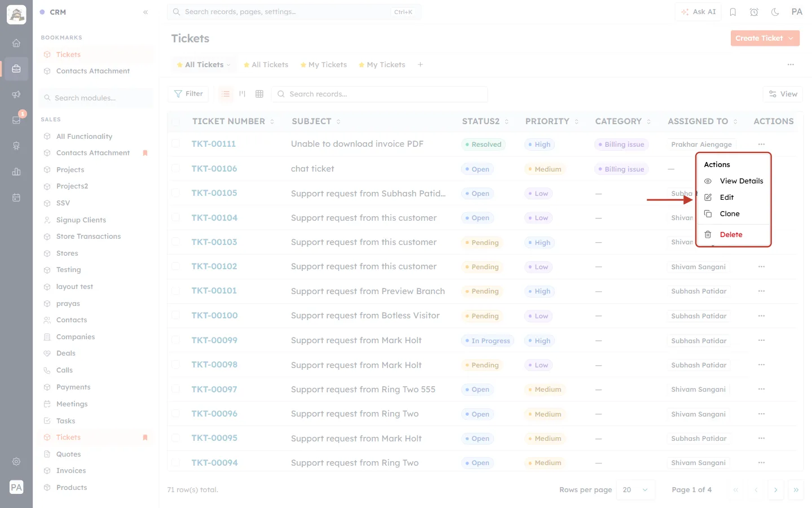The image size is (812, 508).
Task: Check the TKT-00106 row checkbox
Action: point(176,168)
